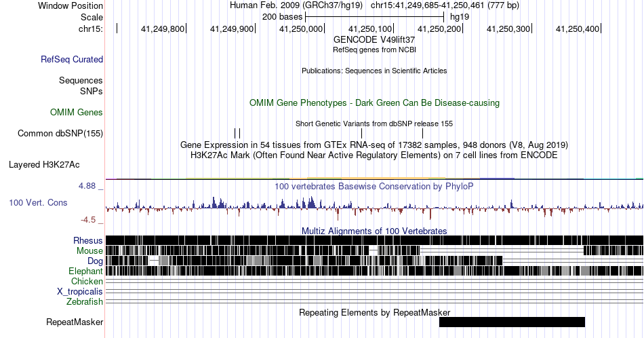Click the OMIM Gene Phenotypes title text

(374, 102)
